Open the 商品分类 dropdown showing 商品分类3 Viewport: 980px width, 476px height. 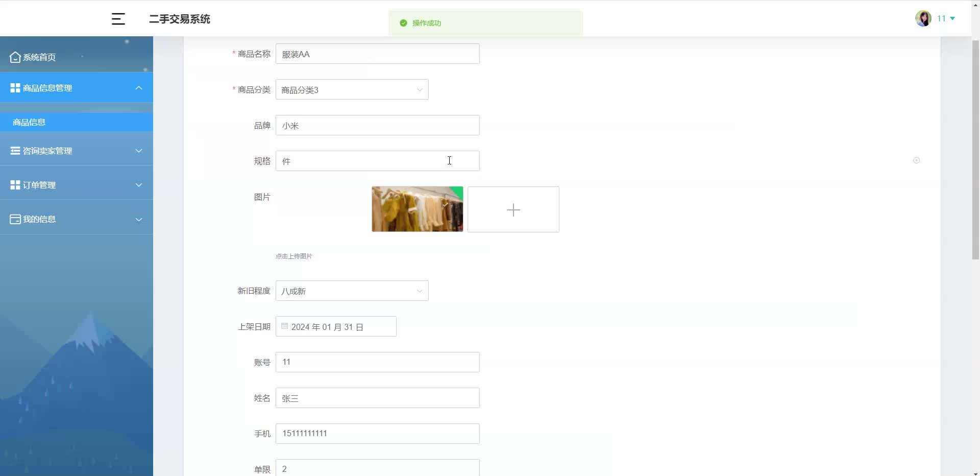(352, 89)
